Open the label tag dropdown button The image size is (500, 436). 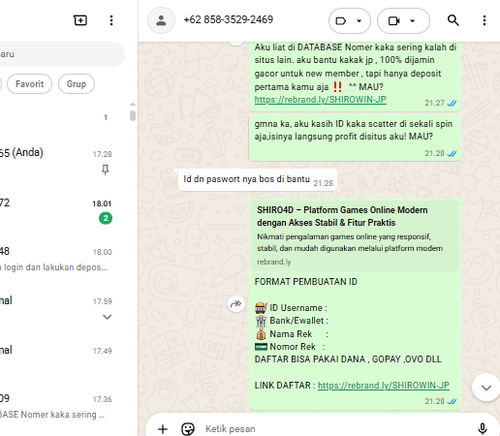(349, 21)
